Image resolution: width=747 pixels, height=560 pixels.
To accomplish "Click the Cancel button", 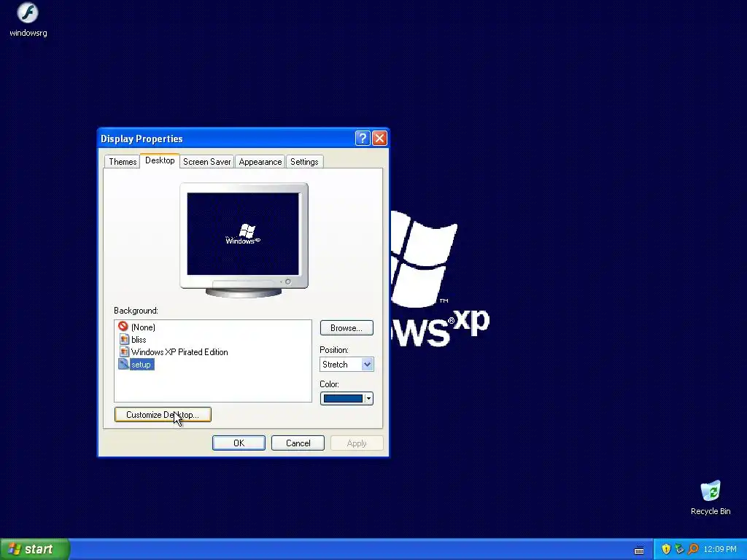I will pos(298,443).
